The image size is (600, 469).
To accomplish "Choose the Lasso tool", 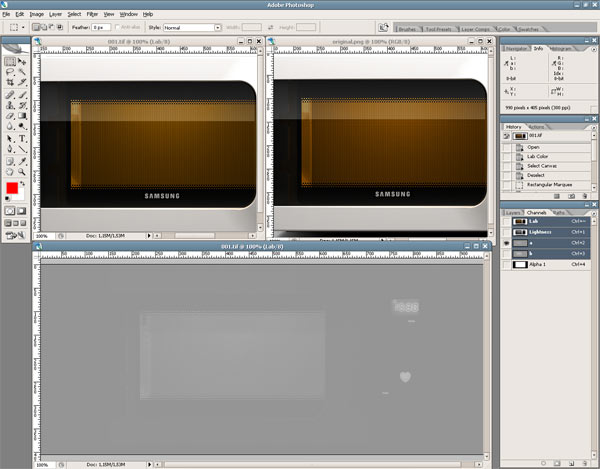I will (10, 73).
